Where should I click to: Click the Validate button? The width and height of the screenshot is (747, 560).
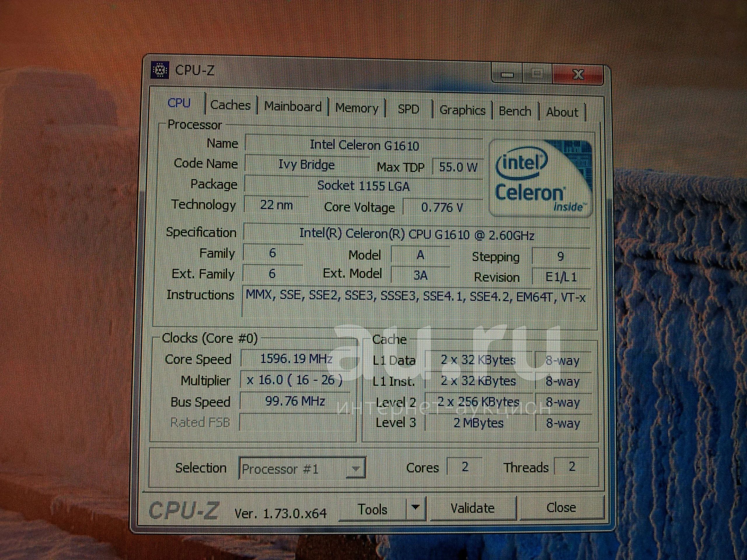pyautogui.click(x=472, y=508)
